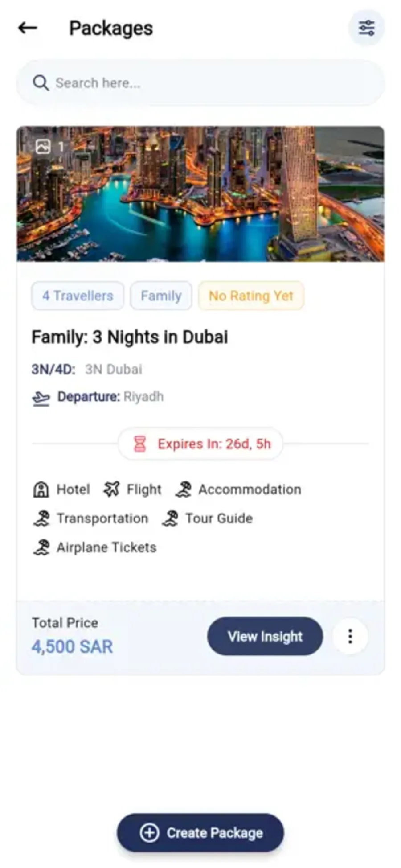Focus the Search here input field
The width and height of the screenshot is (401, 868).
tap(200, 83)
